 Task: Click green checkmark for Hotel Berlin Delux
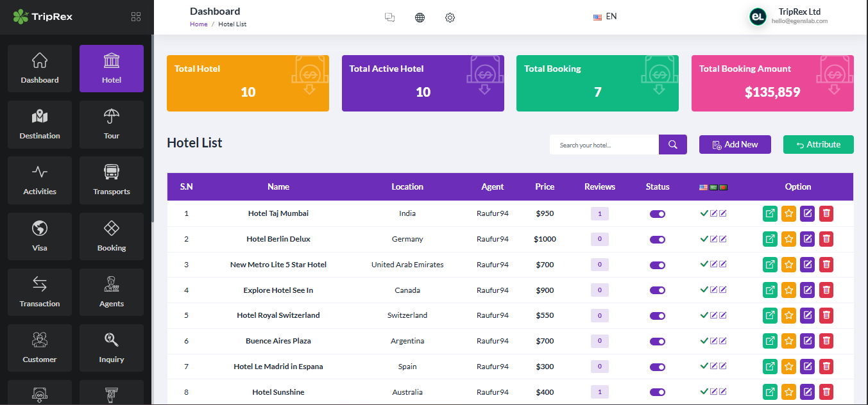click(704, 238)
